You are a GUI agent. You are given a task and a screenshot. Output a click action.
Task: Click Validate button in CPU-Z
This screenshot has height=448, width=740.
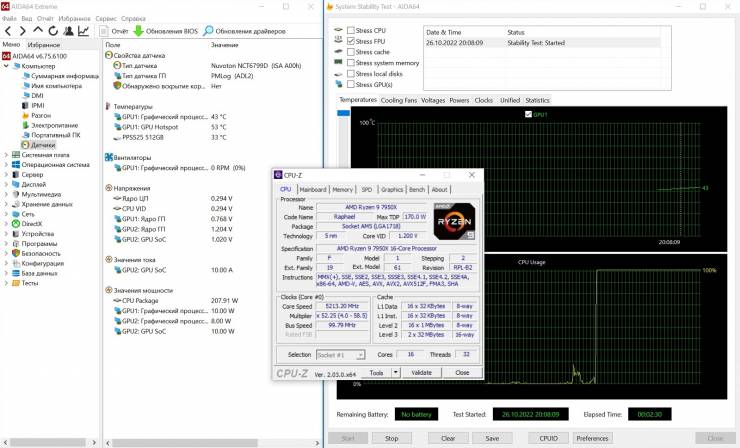point(421,372)
